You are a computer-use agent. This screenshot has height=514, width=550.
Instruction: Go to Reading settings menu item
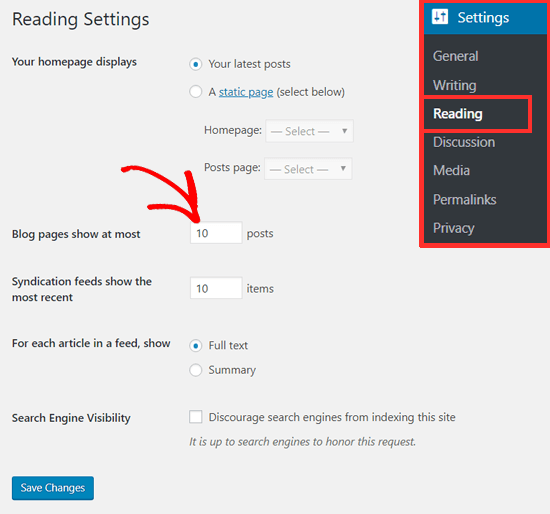[458, 114]
